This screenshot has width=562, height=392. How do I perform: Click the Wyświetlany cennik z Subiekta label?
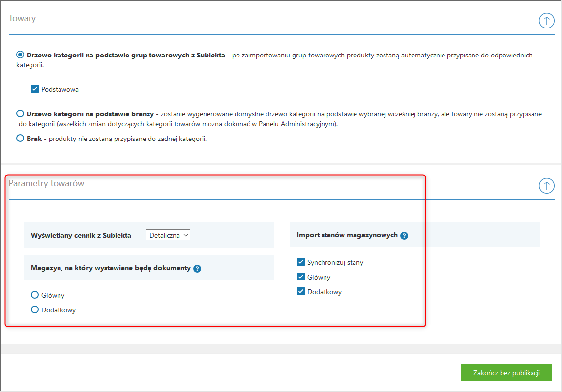coord(81,235)
